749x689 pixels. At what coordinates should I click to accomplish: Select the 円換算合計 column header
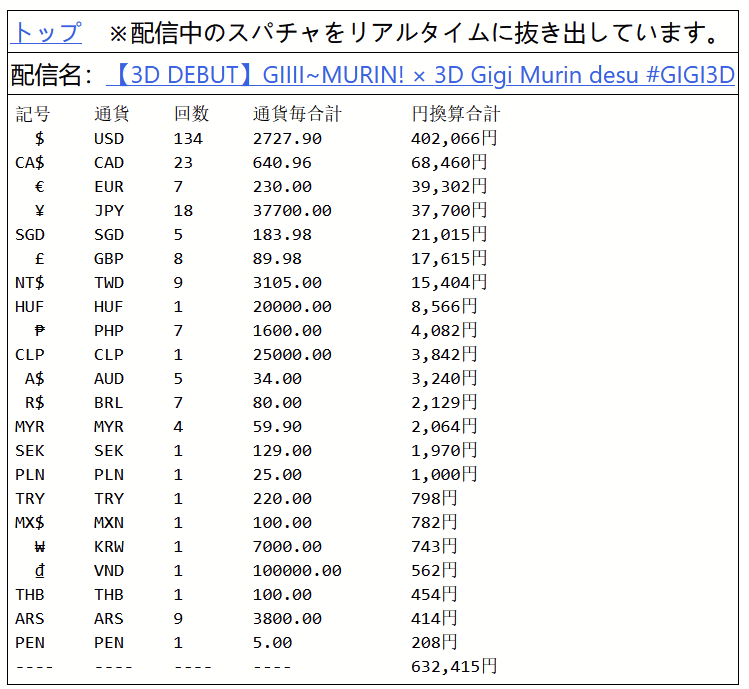(x=456, y=114)
